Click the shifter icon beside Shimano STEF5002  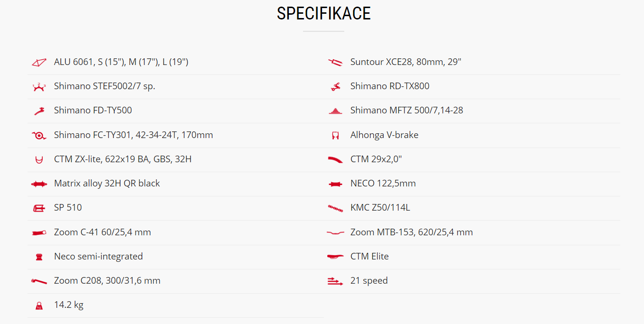(39, 86)
